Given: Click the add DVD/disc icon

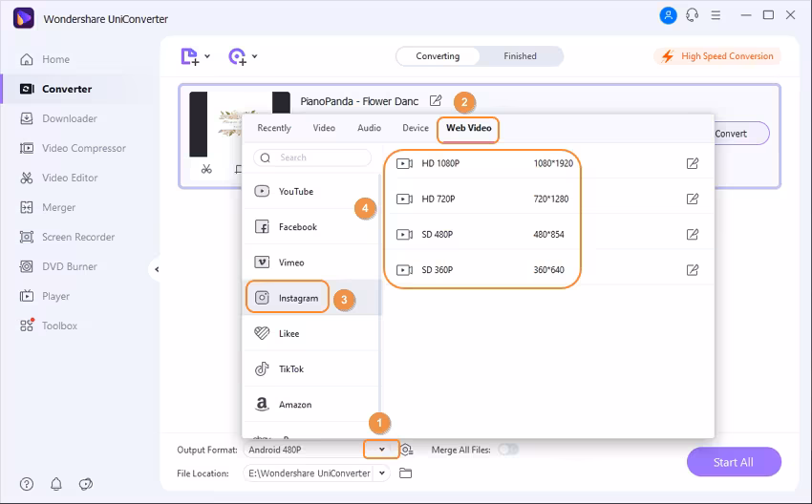Looking at the screenshot, I should (237, 56).
